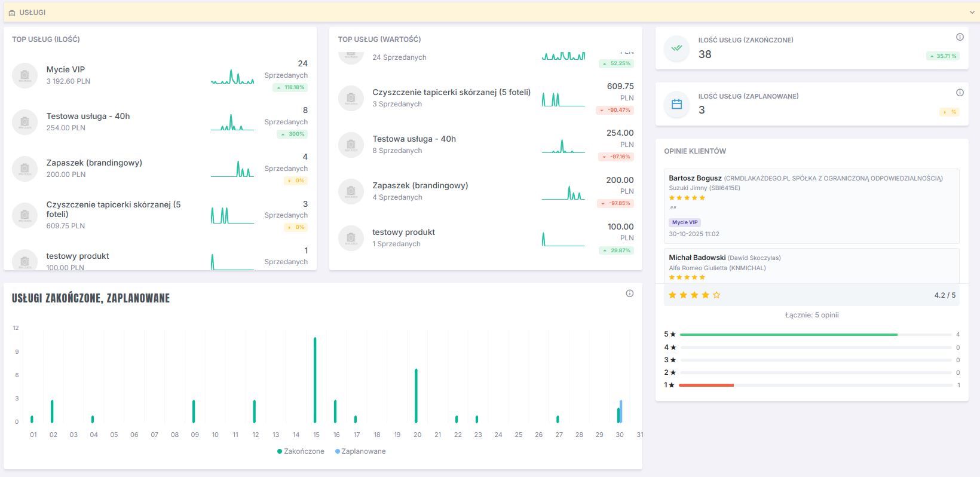
Task: Click the blue planned bar on day 30
Action: click(x=621, y=411)
